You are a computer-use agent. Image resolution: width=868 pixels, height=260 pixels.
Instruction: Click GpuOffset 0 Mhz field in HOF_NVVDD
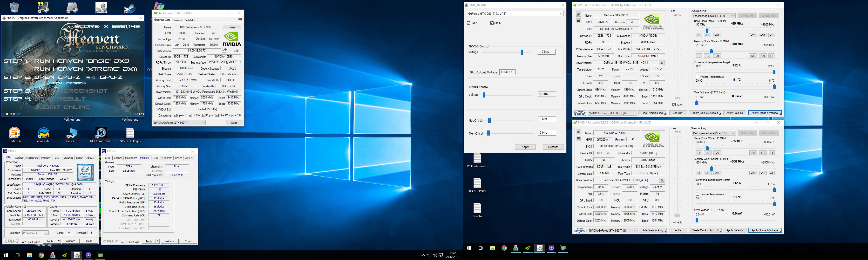547,119
